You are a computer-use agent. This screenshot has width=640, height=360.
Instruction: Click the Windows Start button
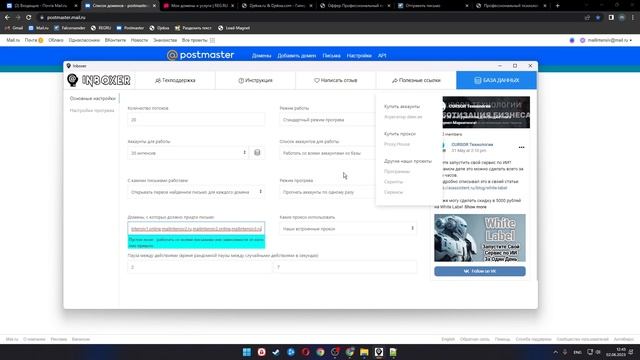247,352
